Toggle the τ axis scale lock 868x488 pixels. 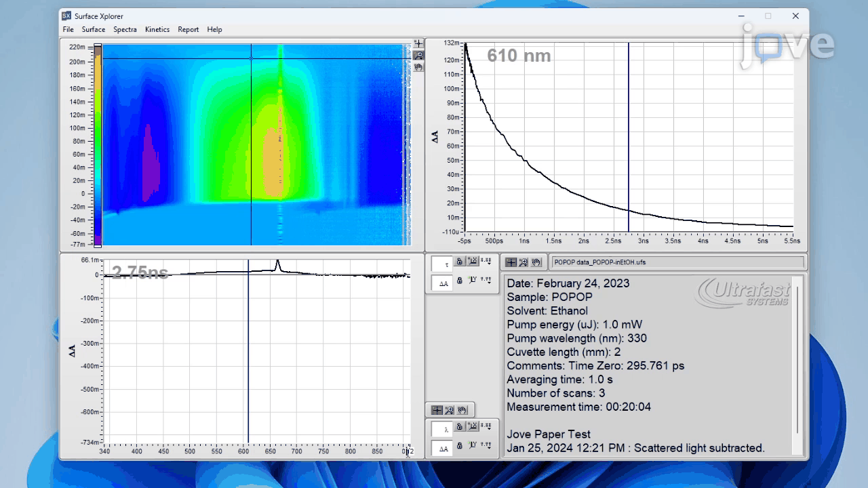click(460, 262)
